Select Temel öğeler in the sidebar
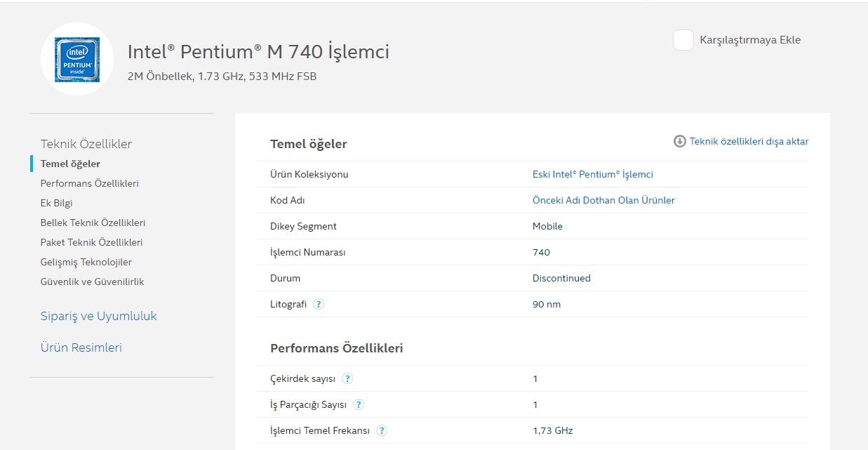 click(x=70, y=164)
